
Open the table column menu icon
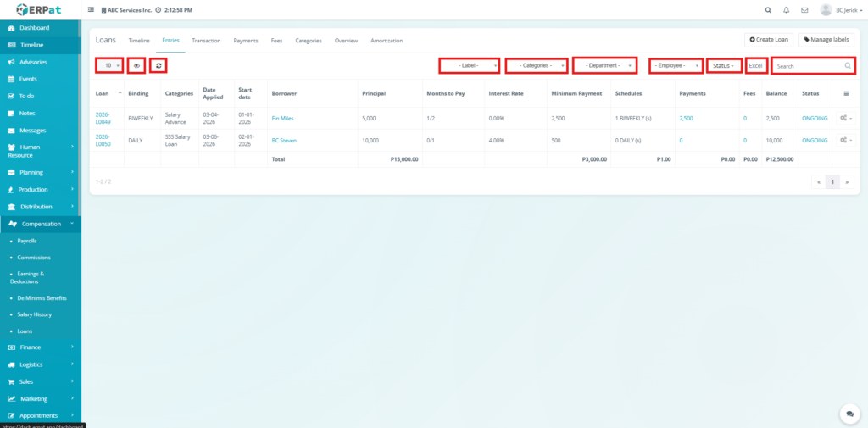(x=846, y=93)
